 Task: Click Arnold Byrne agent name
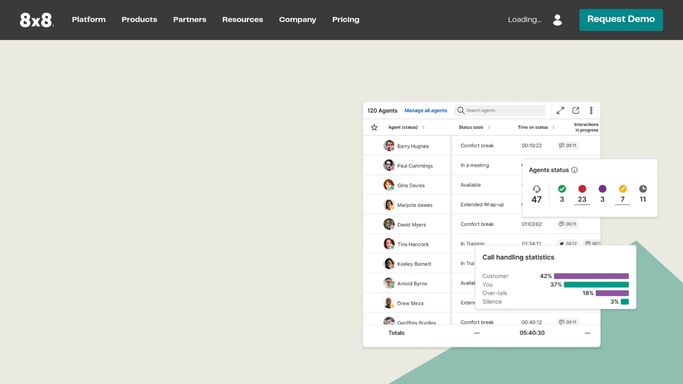[x=412, y=283]
